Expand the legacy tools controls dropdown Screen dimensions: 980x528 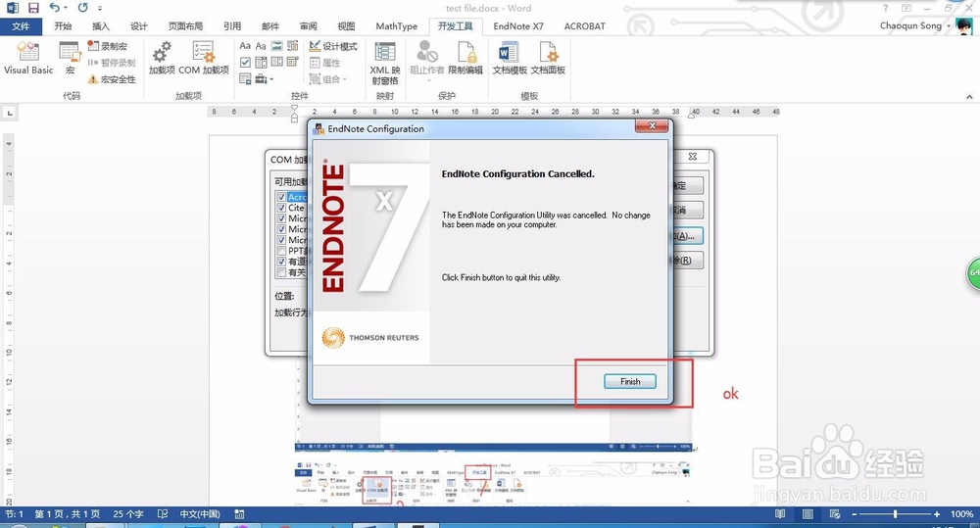(x=271, y=79)
